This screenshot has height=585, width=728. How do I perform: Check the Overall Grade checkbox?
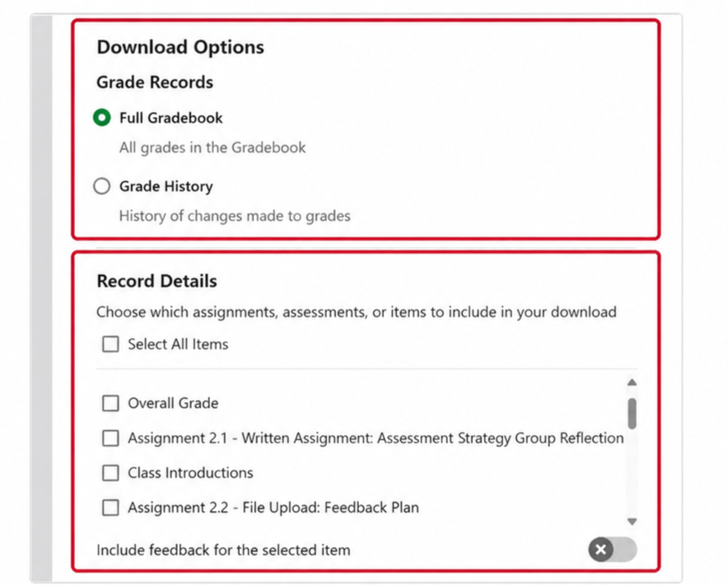click(x=110, y=403)
